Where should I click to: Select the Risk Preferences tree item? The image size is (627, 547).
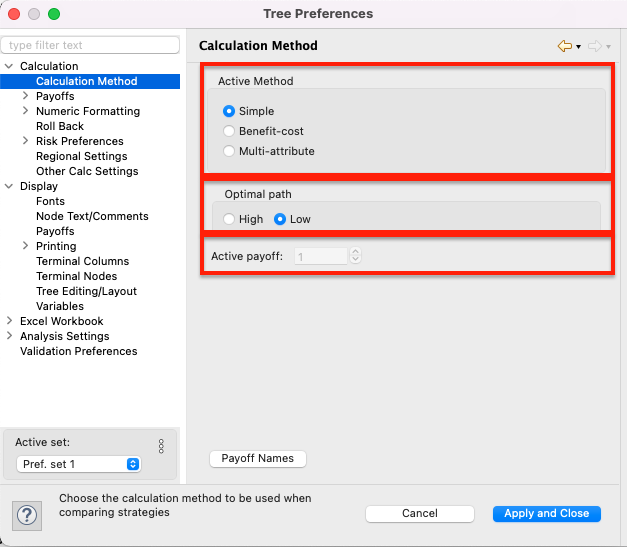pos(80,141)
